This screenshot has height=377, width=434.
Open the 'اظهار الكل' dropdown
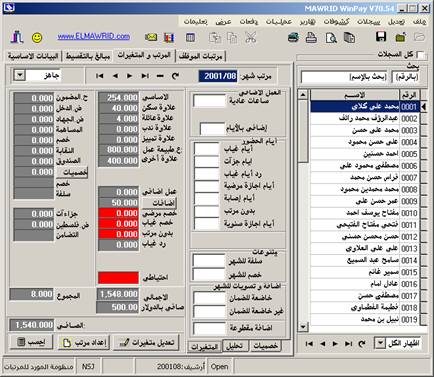point(380,343)
